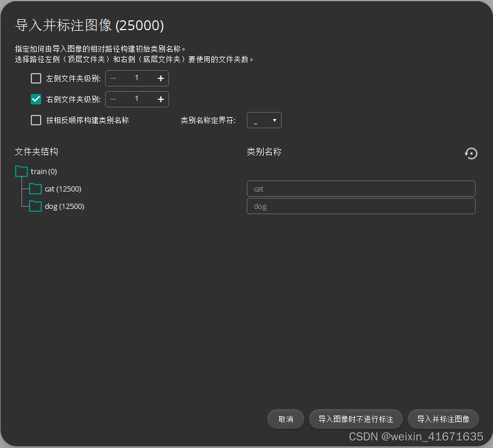Increase 左侧文件夹级别 with plus button
The height and width of the screenshot is (448, 493).
161,78
